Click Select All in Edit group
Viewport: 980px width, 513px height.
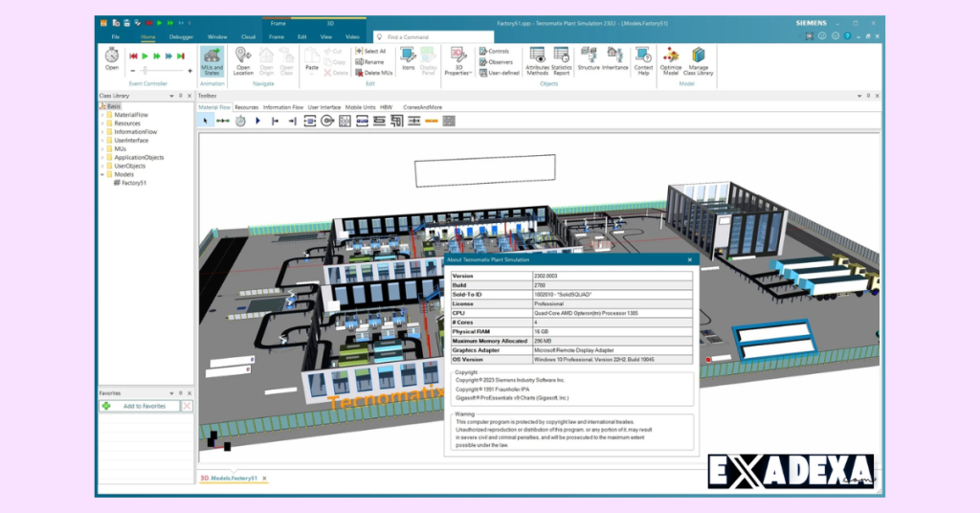coord(370,52)
